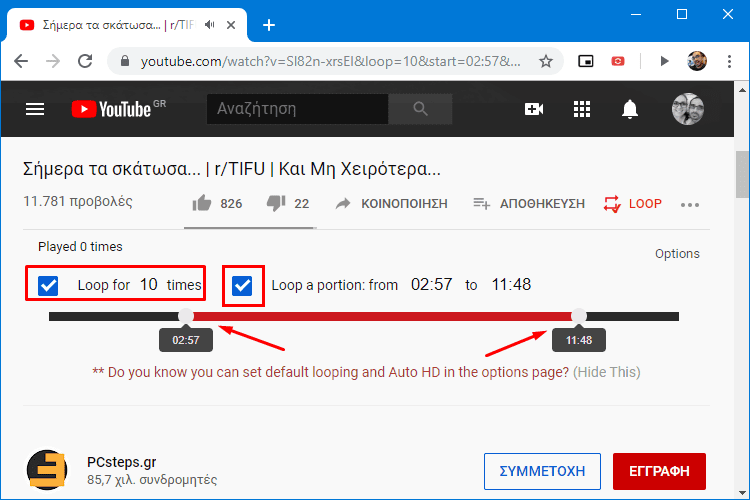Mute the tab via speaker icon
Screen dimensions: 750x500
(210, 24)
